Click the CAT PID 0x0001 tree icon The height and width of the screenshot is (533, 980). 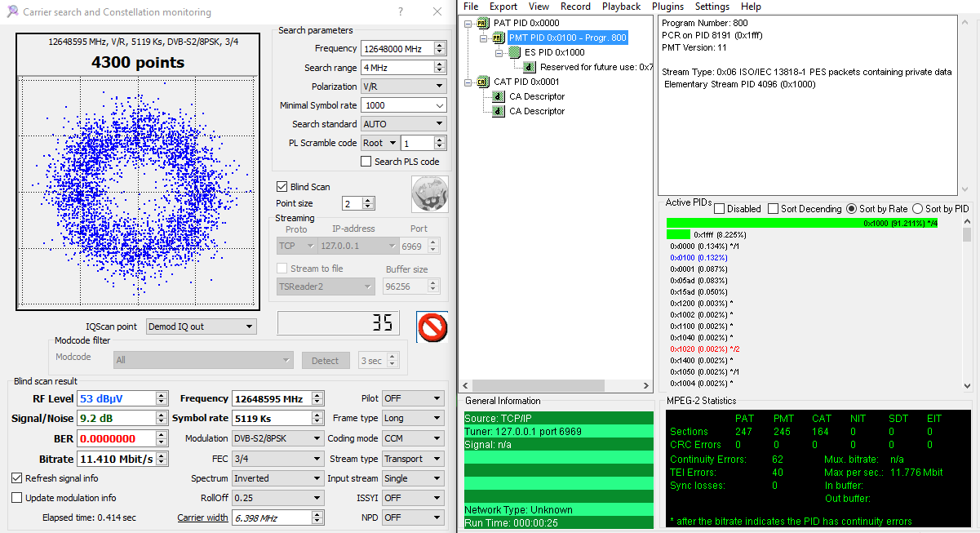click(483, 82)
